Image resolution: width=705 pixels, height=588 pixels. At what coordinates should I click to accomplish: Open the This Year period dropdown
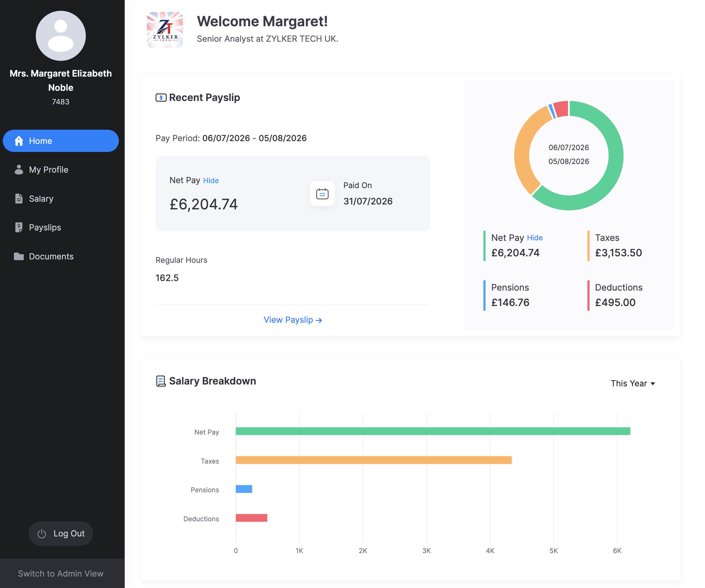pyautogui.click(x=632, y=383)
